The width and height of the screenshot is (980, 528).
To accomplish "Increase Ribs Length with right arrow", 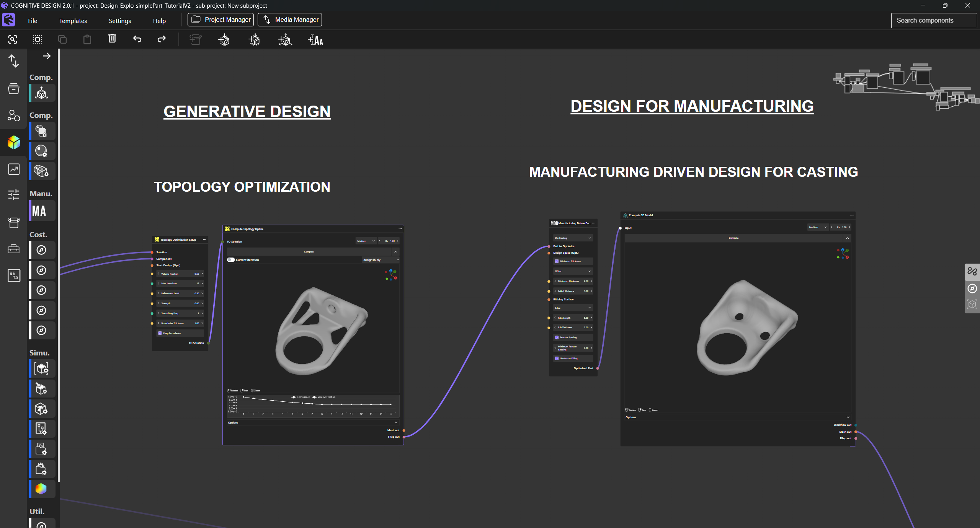I will (x=591, y=318).
